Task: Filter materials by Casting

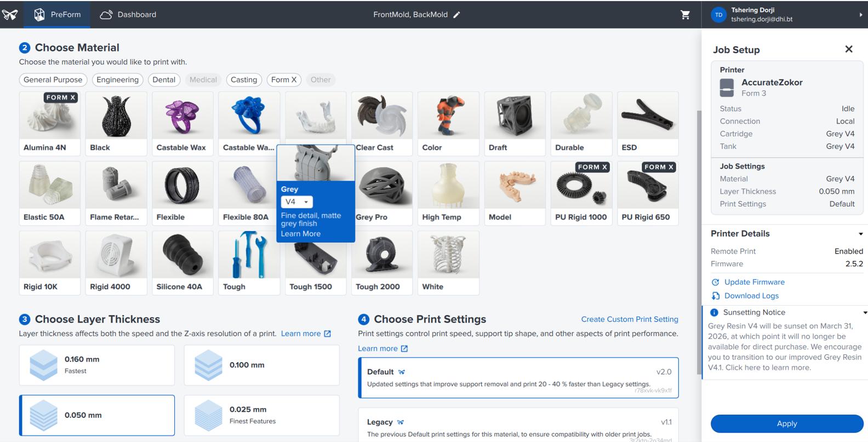Action: point(244,79)
